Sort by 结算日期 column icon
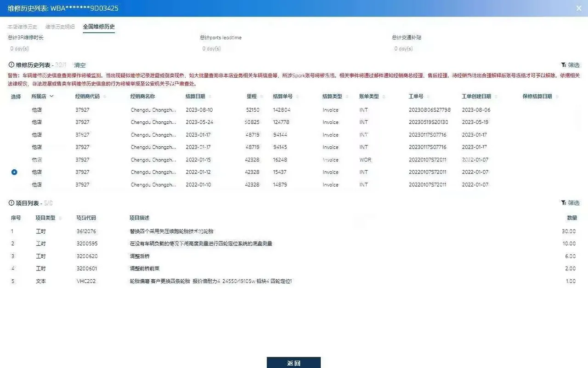Image resolution: width=588 pixels, height=368 pixels. click(x=209, y=97)
